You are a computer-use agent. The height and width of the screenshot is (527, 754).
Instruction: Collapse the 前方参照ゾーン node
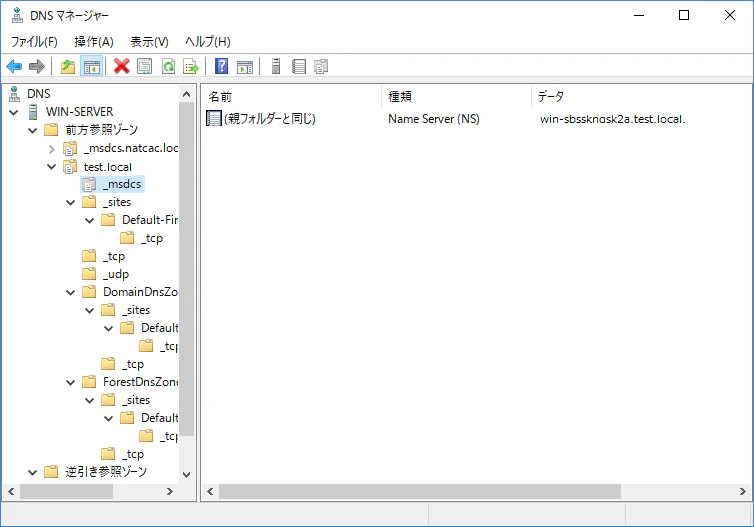[x=32, y=130]
